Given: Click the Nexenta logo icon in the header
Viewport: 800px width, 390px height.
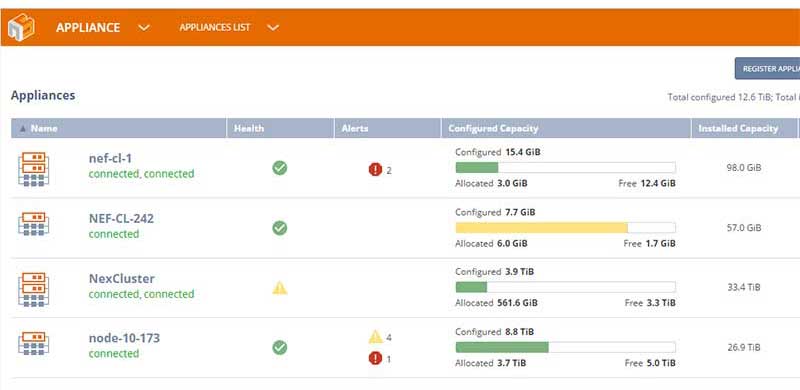Looking at the screenshot, I should [x=21, y=27].
